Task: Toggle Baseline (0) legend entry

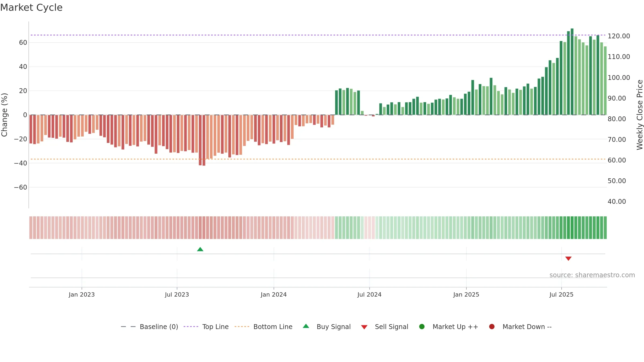Action: point(149,327)
